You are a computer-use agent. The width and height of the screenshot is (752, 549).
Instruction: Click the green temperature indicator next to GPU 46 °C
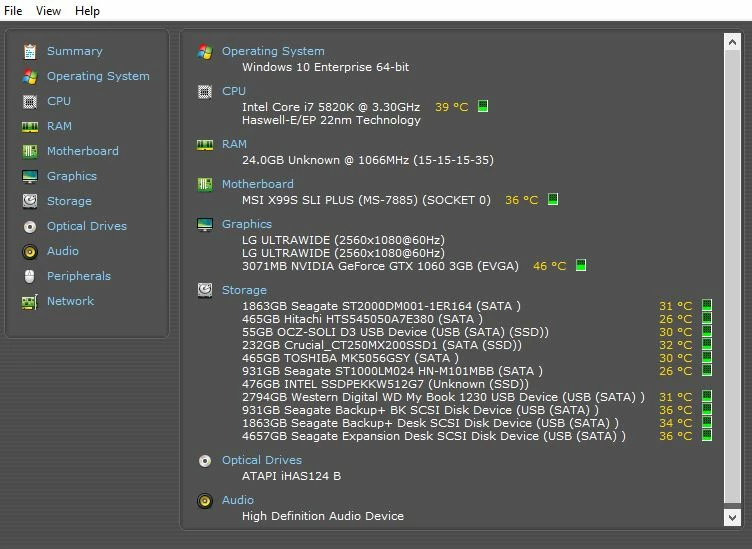581,265
